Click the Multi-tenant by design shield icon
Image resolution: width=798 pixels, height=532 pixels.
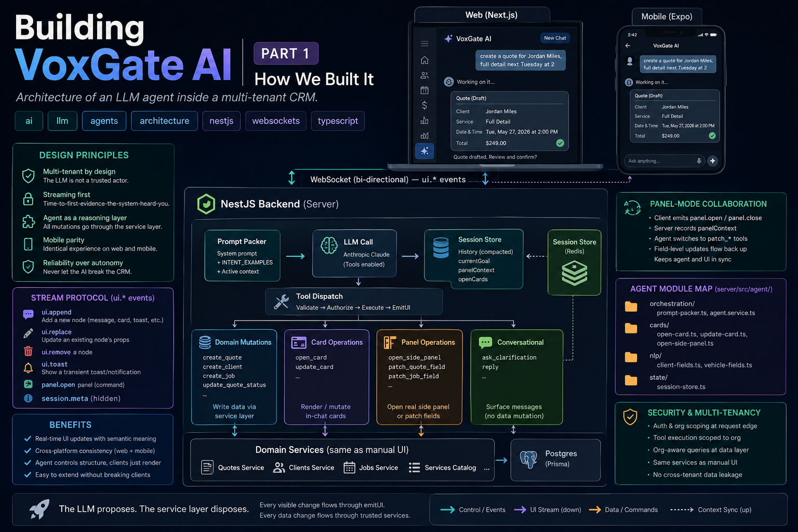pos(29,176)
